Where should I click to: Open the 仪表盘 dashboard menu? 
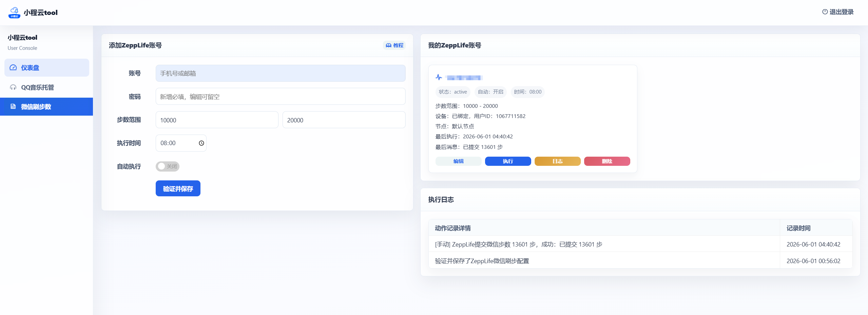(47, 67)
